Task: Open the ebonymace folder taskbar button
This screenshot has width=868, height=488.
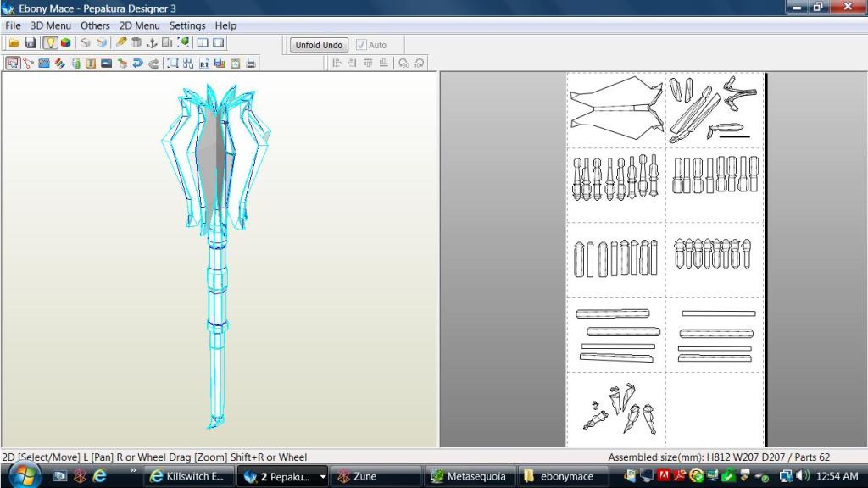Action: click(562, 476)
